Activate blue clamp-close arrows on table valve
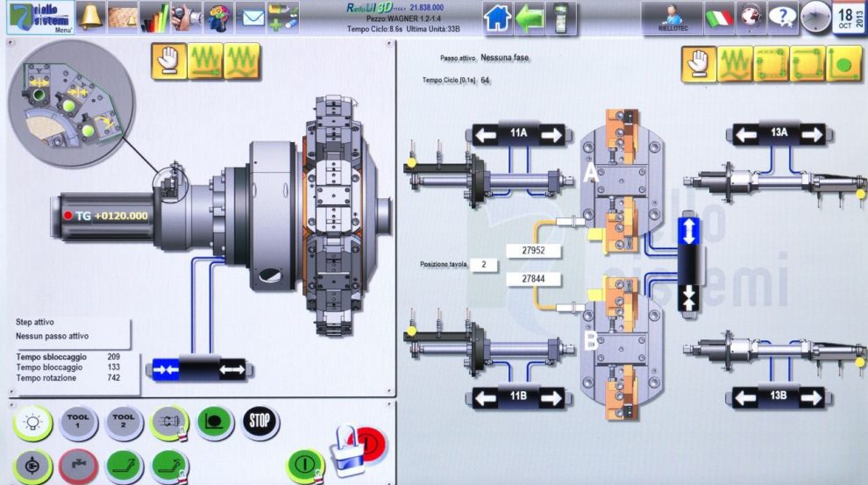The image size is (868, 485). tap(166, 370)
